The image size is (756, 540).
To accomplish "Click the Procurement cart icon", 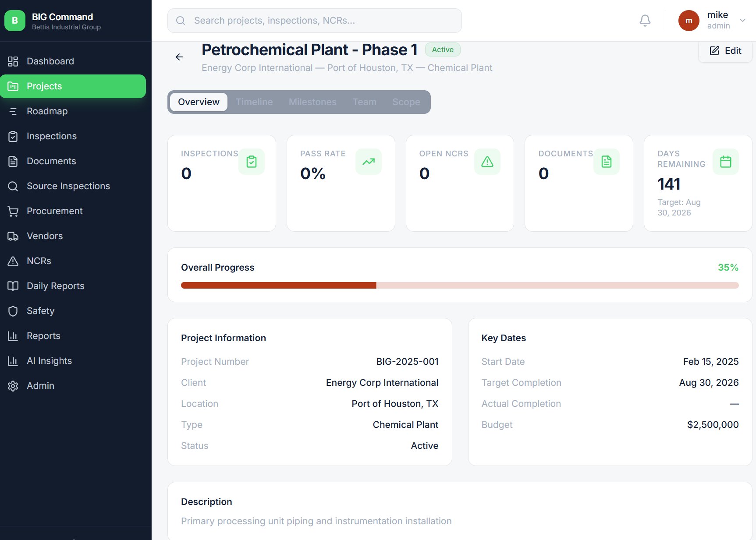I will pyautogui.click(x=13, y=211).
